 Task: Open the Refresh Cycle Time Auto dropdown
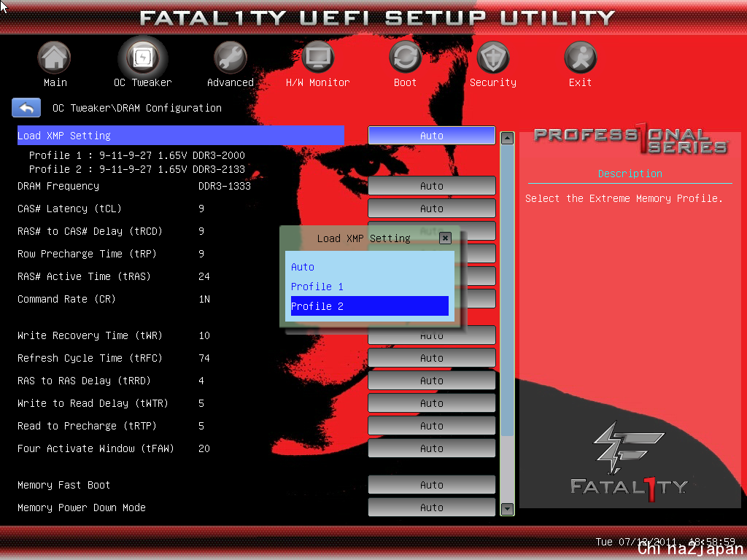tap(432, 358)
